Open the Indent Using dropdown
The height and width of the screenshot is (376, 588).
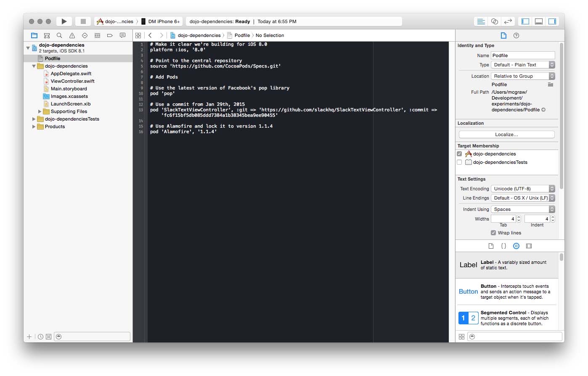pyautogui.click(x=523, y=209)
